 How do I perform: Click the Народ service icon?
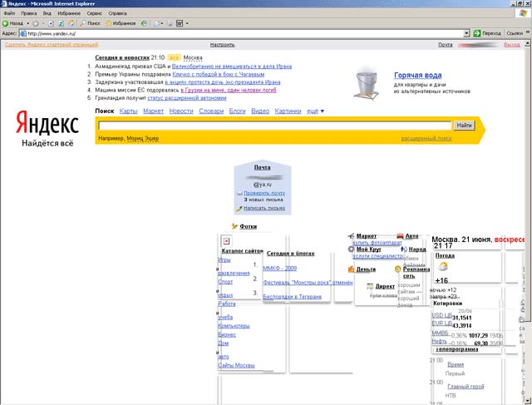[x=404, y=249]
